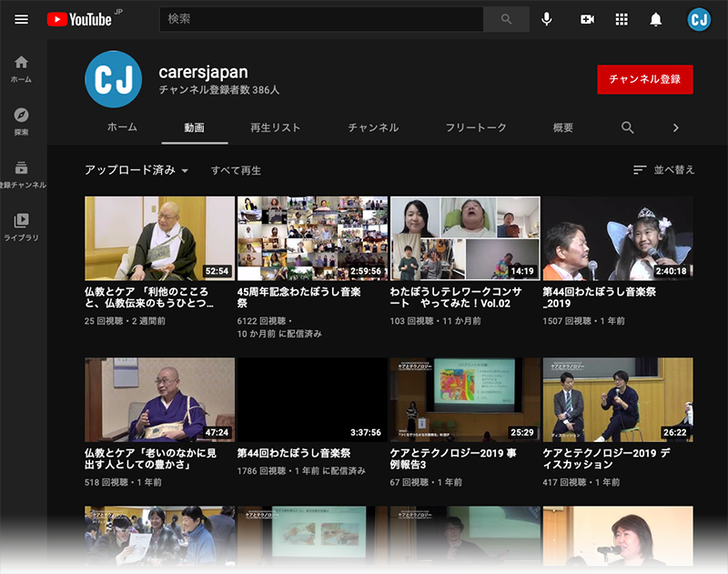Open the create video camera icon
This screenshot has height=574, width=728.
click(587, 19)
